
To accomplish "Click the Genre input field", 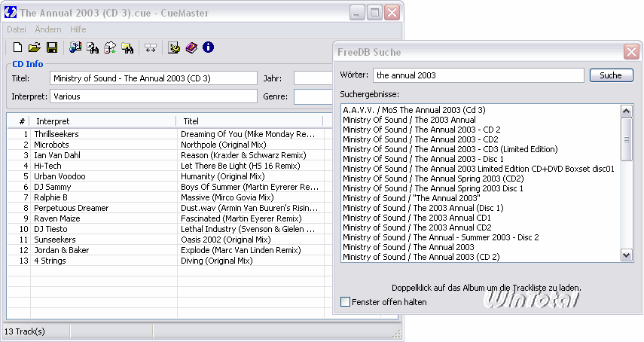I will [x=313, y=96].
